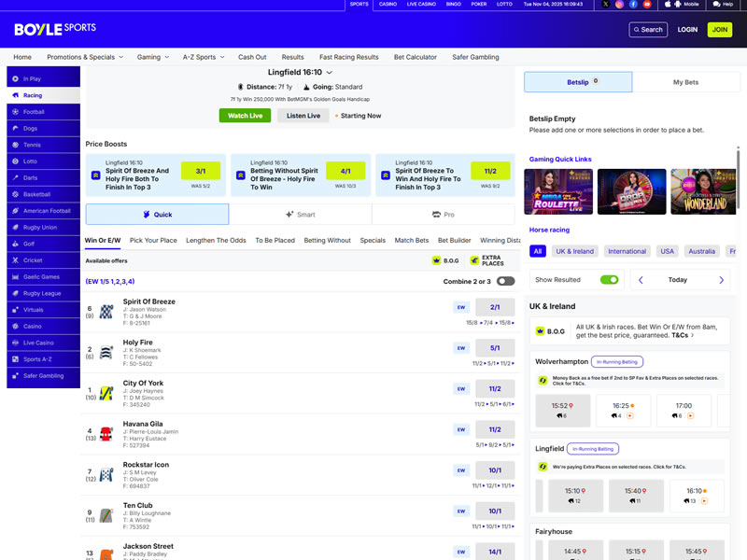Open the X (Twitter) social icon
Image resolution: width=747 pixels, height=560 pixels.
pyautogui.click(x=605, y=5)
